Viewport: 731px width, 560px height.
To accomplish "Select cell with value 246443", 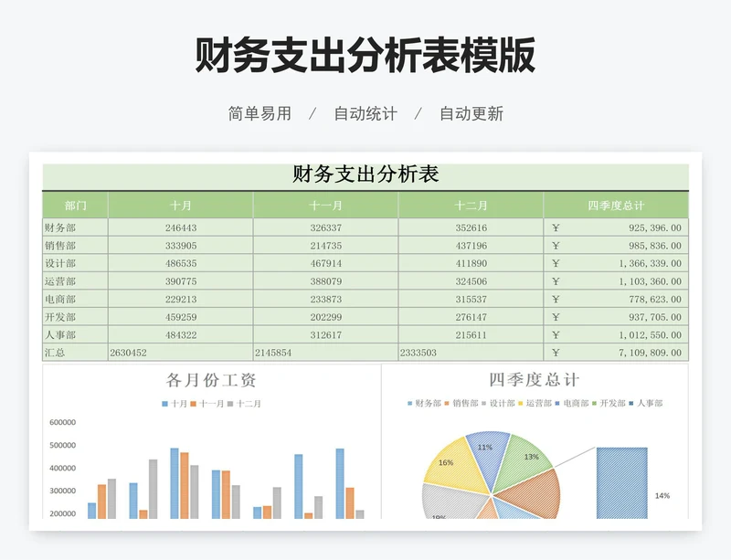I will (180, 227).
